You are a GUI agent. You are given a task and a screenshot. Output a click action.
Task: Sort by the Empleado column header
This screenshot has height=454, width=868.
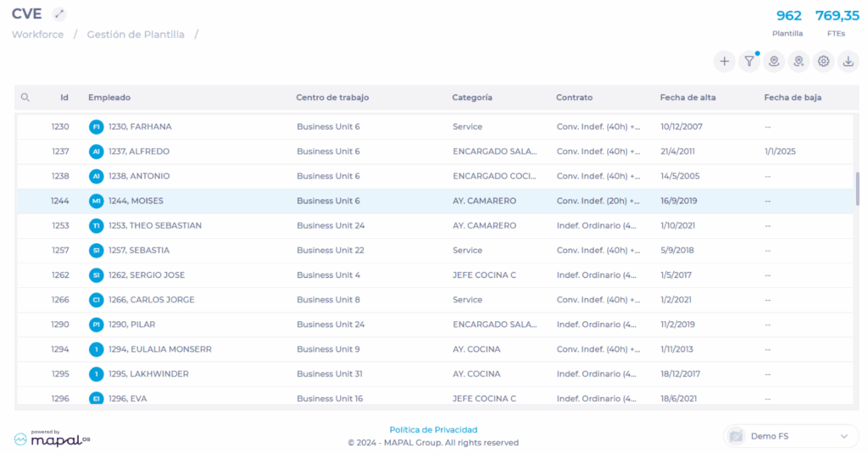(x=109, y=97)
